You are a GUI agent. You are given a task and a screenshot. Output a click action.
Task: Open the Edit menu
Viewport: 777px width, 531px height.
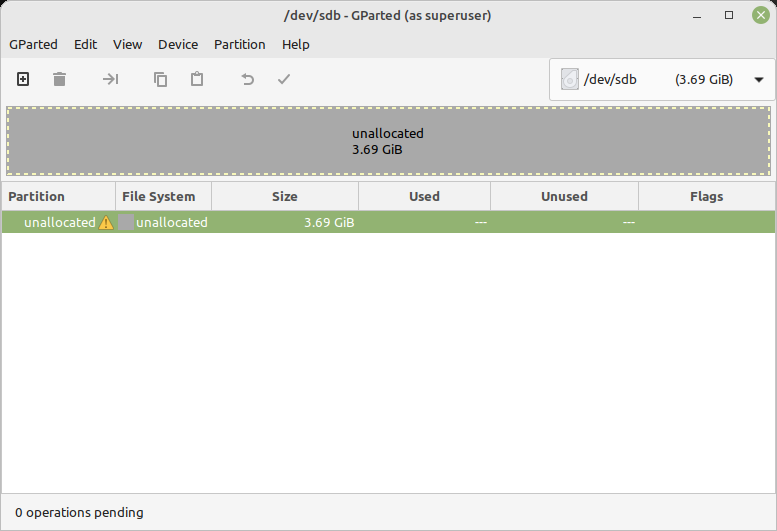(x=85, y=45)
